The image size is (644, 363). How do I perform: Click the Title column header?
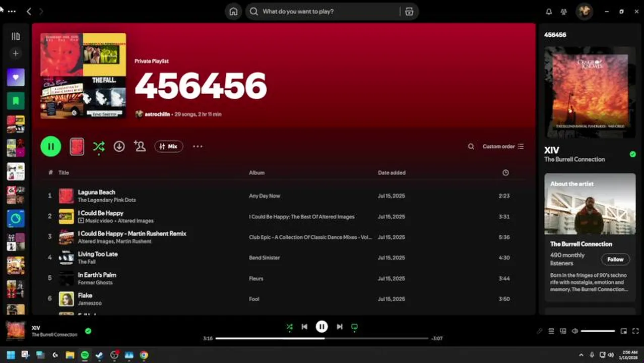(63, 172)
